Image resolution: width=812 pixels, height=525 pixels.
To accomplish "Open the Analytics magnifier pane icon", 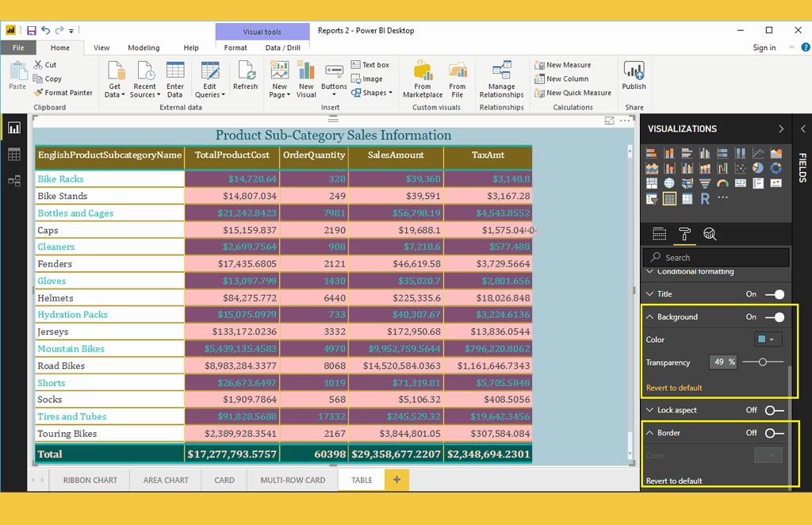I will 710,234.
